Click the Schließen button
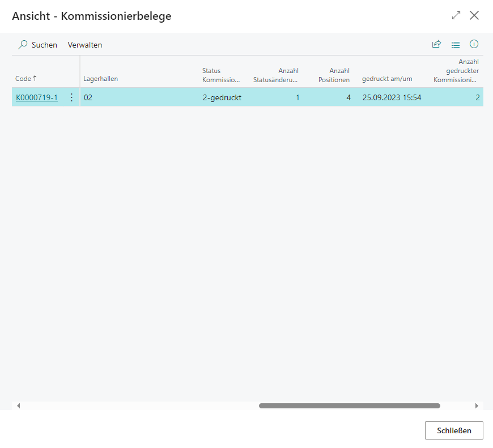493x448 pixels. [x=454, y=430]
